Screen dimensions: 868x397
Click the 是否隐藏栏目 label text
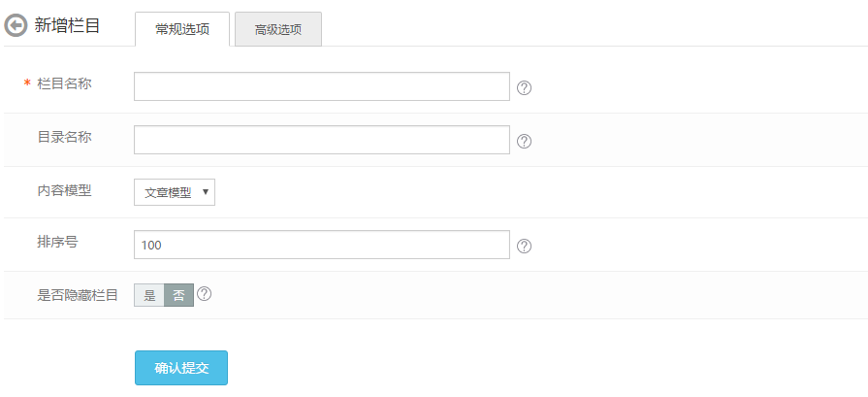pos(78,295)
